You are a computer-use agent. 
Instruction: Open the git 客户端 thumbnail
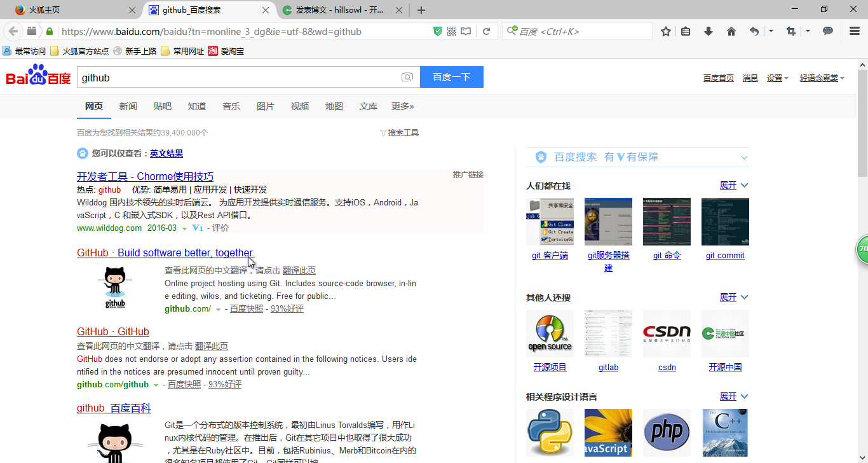click(x=550, y=221)
